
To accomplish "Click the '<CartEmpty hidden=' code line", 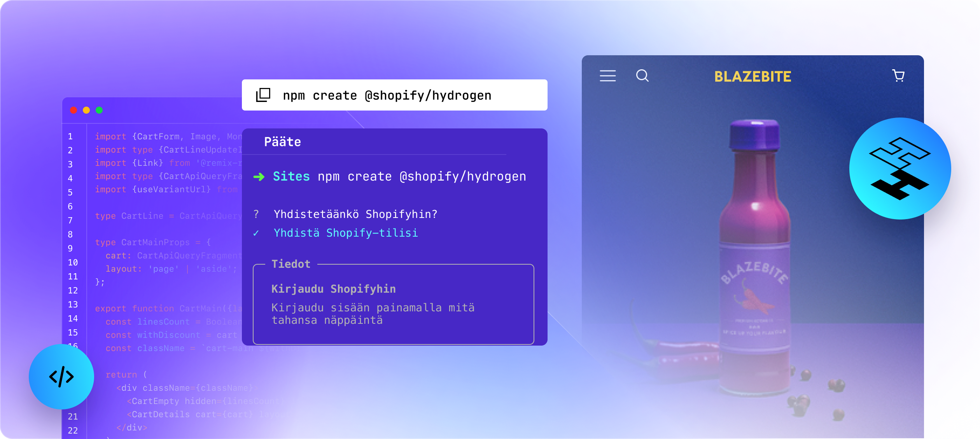I will coord(206,401).
